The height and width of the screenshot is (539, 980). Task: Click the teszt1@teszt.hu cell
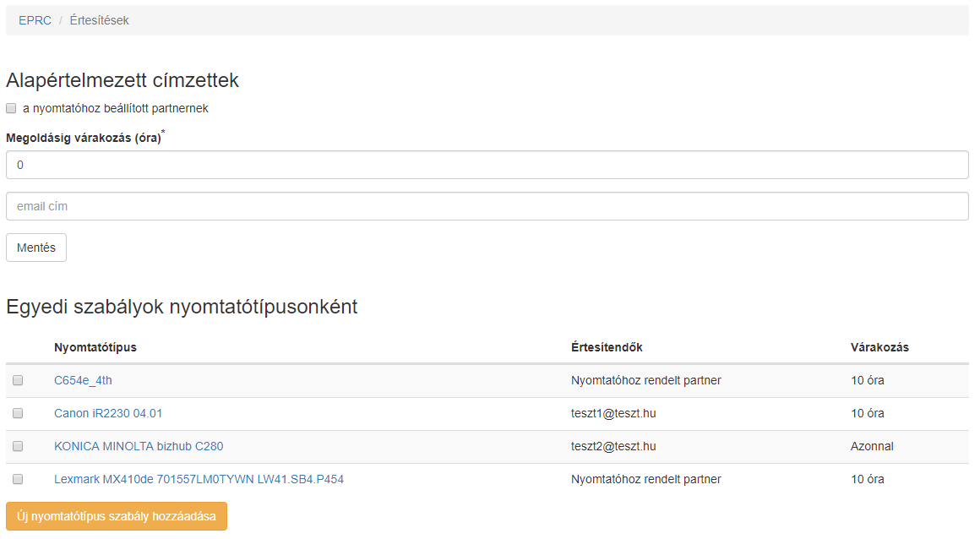[x=613, y=413]
